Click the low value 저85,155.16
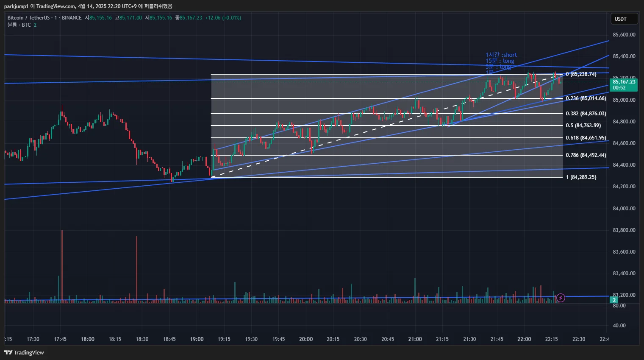Viewport: 644px width, 360px height. [158, 18]
